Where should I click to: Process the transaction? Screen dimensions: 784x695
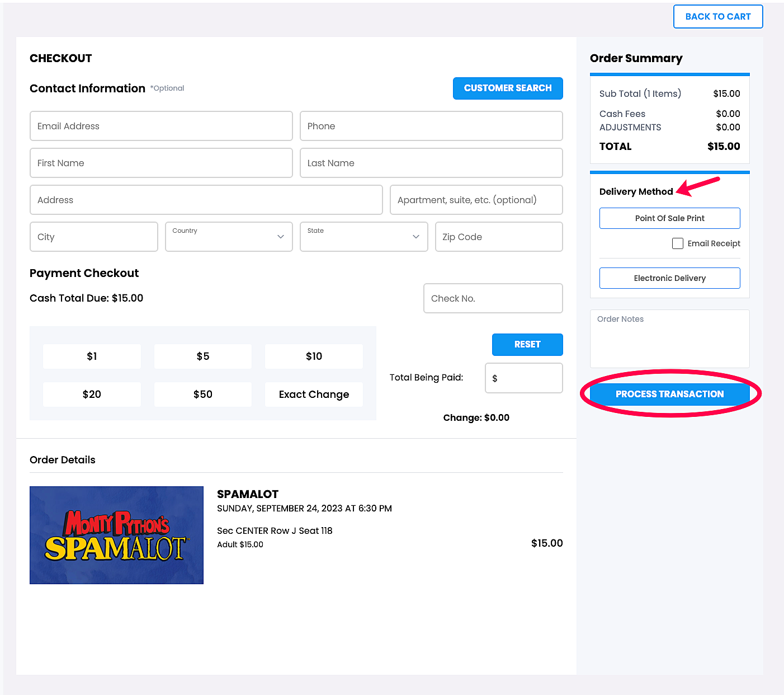(670, 394)
